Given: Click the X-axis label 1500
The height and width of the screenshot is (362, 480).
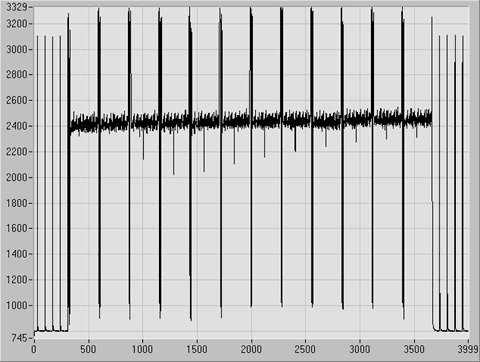Looking at the screenshot, I should [x=197, y=349].
